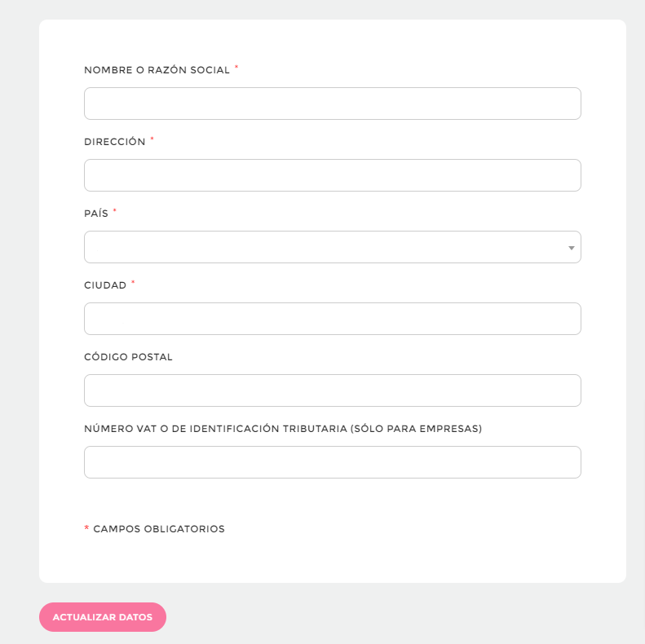Screen dimensions: 645x644
Task: Click into the Código Postal field
Action: click(x=332, y=390)
